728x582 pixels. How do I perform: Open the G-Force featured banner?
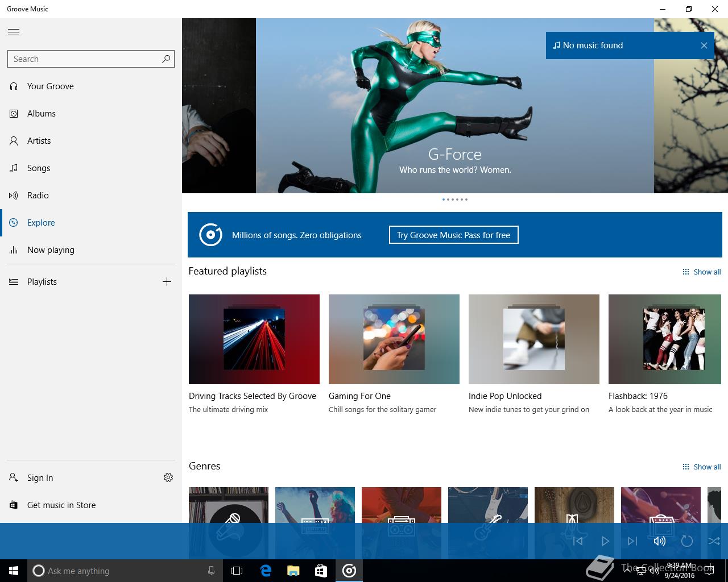point(455,106)
